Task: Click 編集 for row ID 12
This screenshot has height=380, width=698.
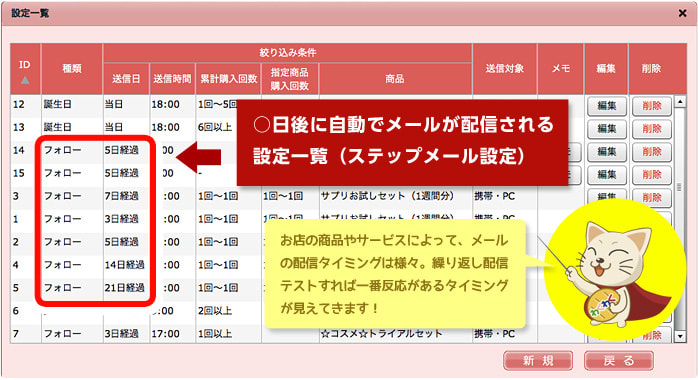Action: pyautogui.click(x=607, y=106)
